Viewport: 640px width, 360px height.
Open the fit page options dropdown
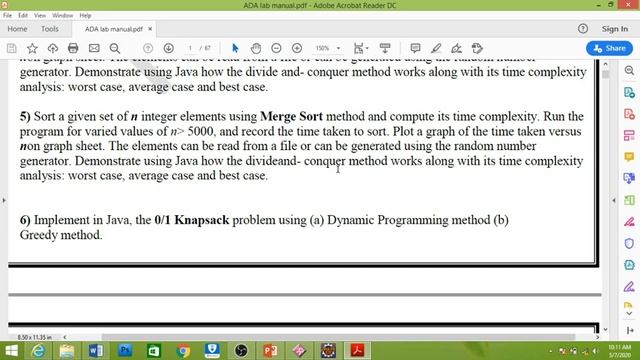coord(361,48)
